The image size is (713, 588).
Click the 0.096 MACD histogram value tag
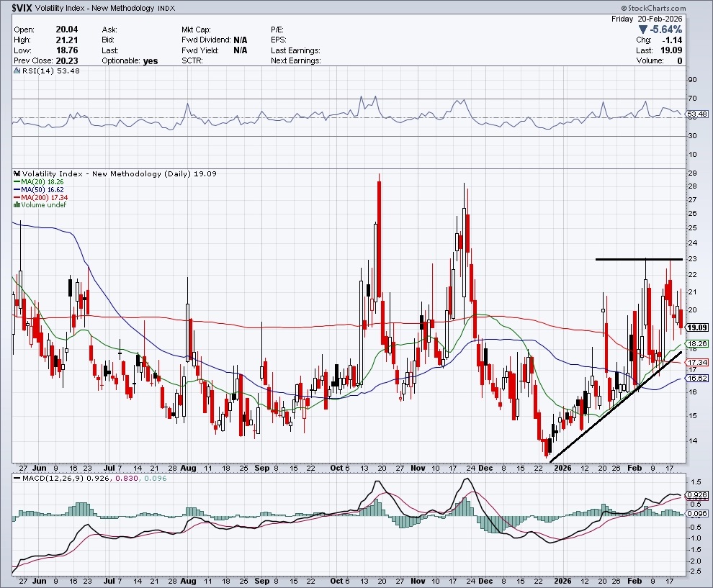coord(696,512)
